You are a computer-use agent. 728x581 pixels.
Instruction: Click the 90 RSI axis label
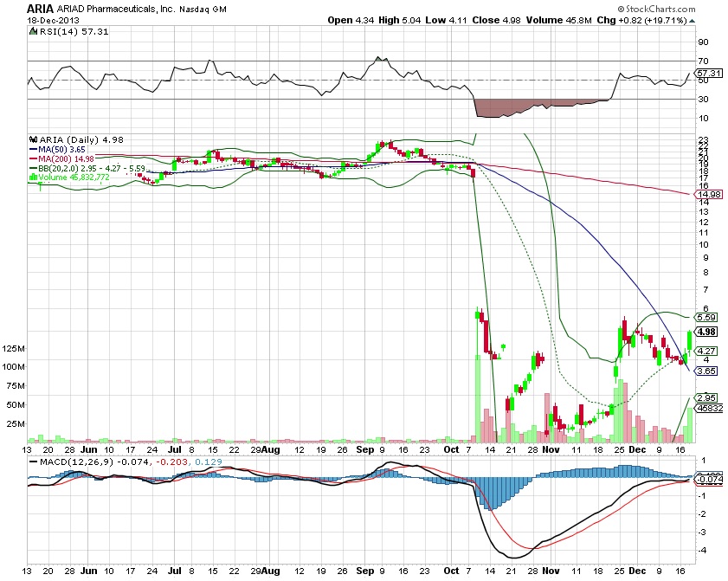pos(703,42)
